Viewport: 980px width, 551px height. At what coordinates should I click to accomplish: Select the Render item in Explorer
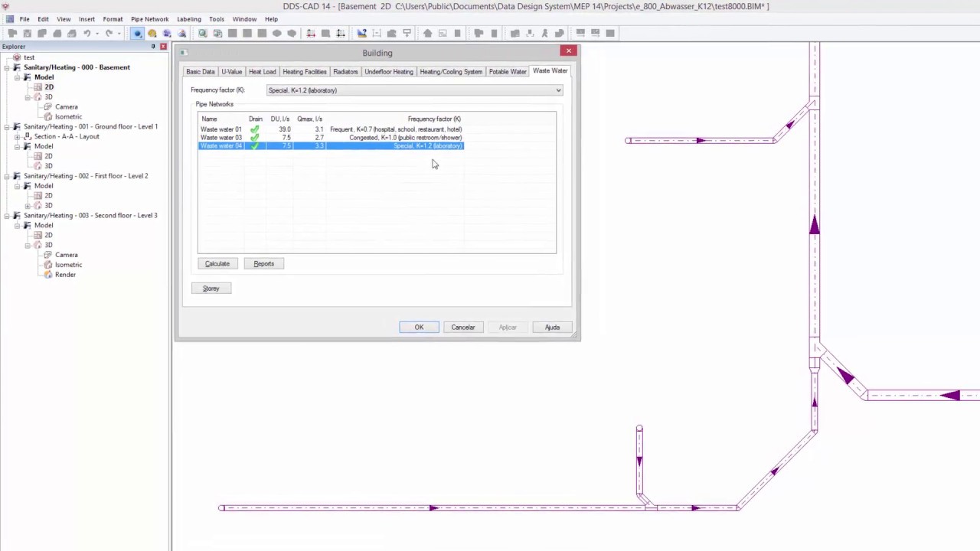coord(65,275)
